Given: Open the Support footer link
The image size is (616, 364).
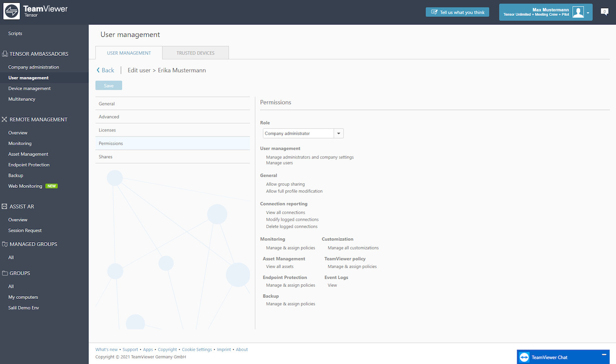Looking at the screenshot, I should click(130, 349).
